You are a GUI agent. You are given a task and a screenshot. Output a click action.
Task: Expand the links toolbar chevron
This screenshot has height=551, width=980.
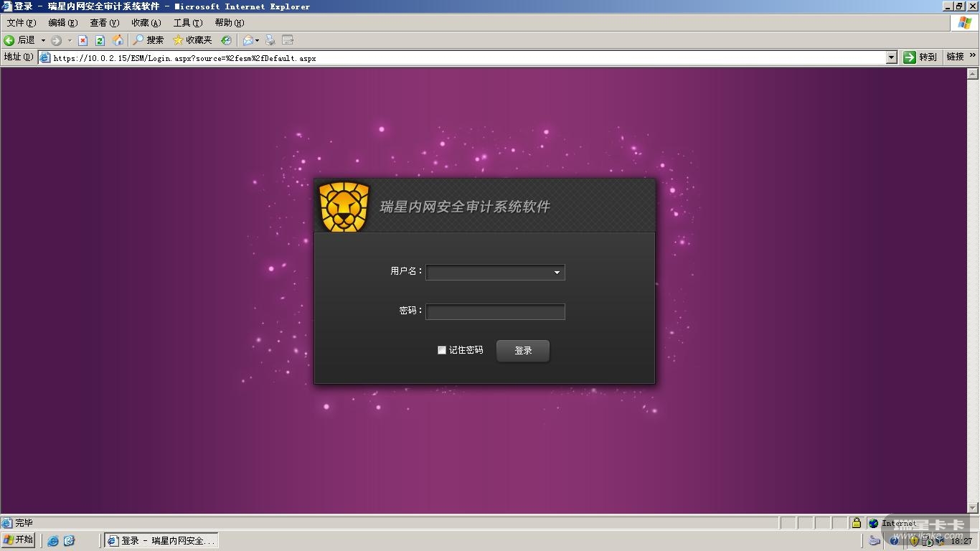pyautogui.click(x=974, y=55)
